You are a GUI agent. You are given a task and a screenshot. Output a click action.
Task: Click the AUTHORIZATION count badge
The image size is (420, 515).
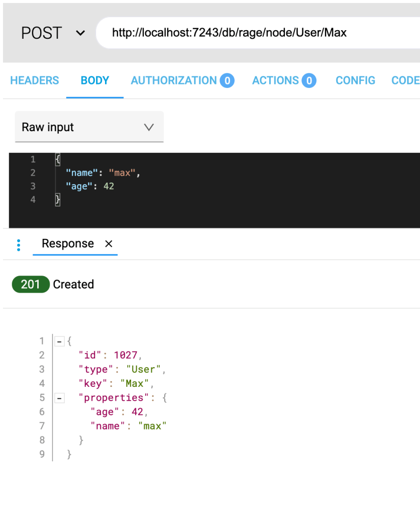point(227,80)
